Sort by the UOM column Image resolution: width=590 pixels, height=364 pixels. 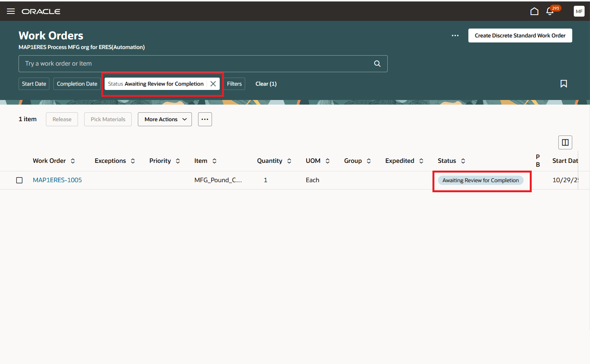point(328,161)
